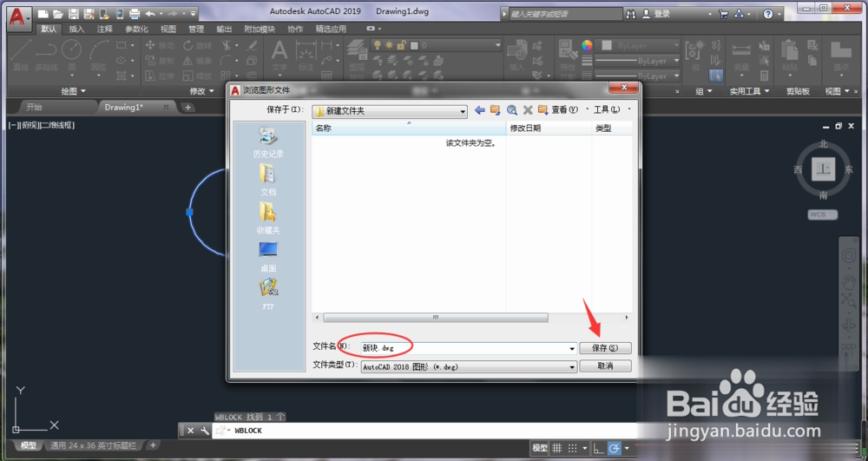The height and width of the screenshot is (461, 868).
Task: Click the New drawing quick-access icon
Action: pos(43,14)
